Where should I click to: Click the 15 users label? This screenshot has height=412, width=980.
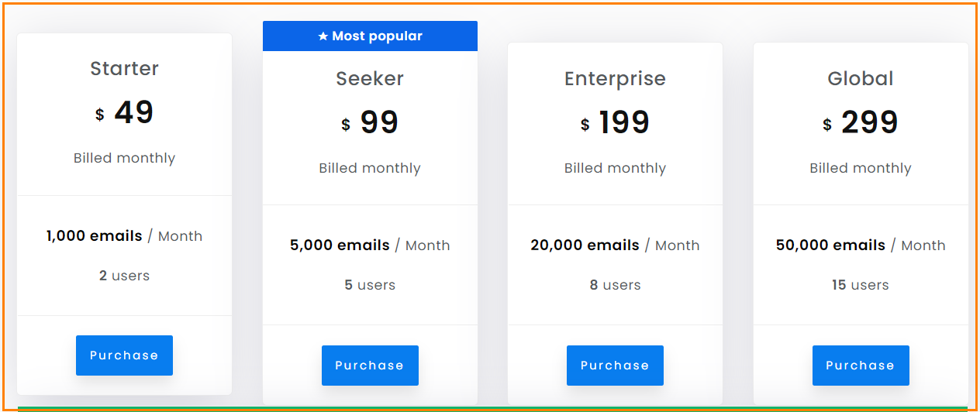pyautogui.click(x=861, y=285)
